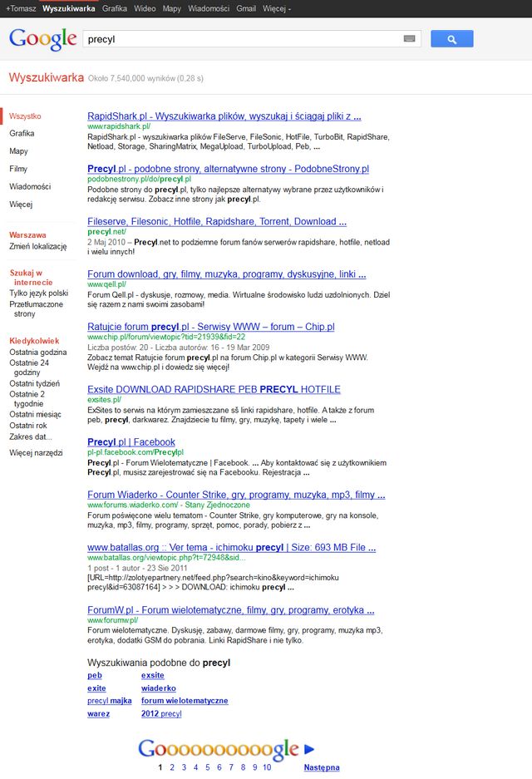Click Zmień lokalizację link
This screenshot has height=779, width=532.
point(37,246)
